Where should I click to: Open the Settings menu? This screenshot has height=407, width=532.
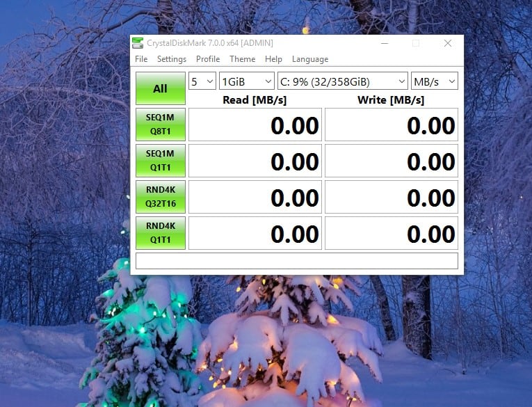click(171, 59)
